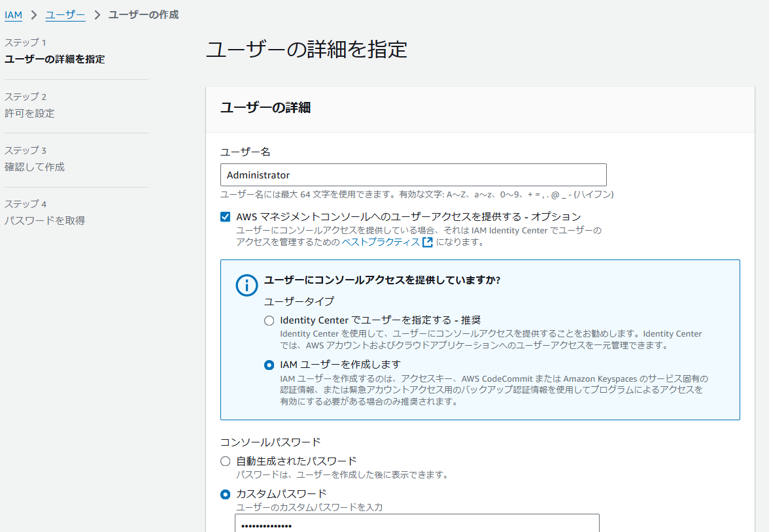Click the ユーザーの作成 breadcrumb text
The height and width of the screenshot is (532, 769).
tap(143, 15)
